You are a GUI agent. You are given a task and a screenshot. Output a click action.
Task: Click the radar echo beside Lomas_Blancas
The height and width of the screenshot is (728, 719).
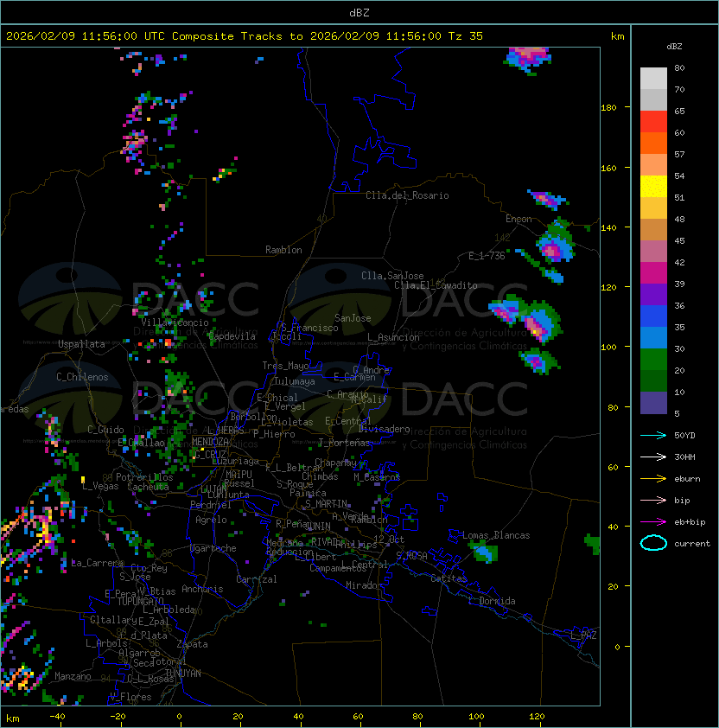(484, 552)
